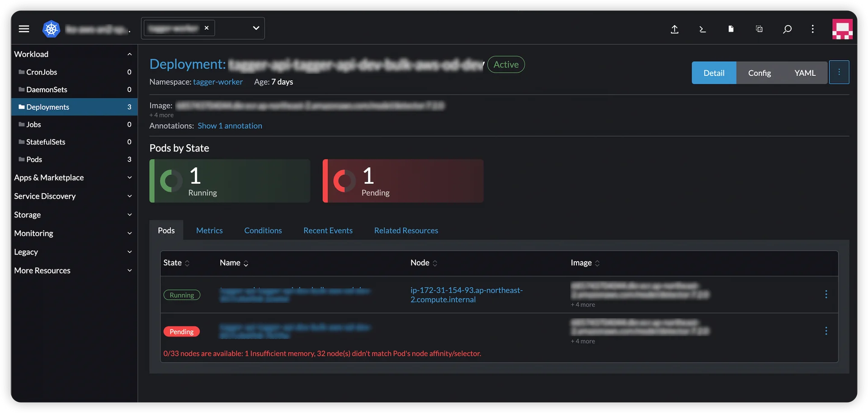This screenshot has width=868, height=413.
Task: Copy kubeconfig to clipboard icon
Action: [x=759, y=29]
